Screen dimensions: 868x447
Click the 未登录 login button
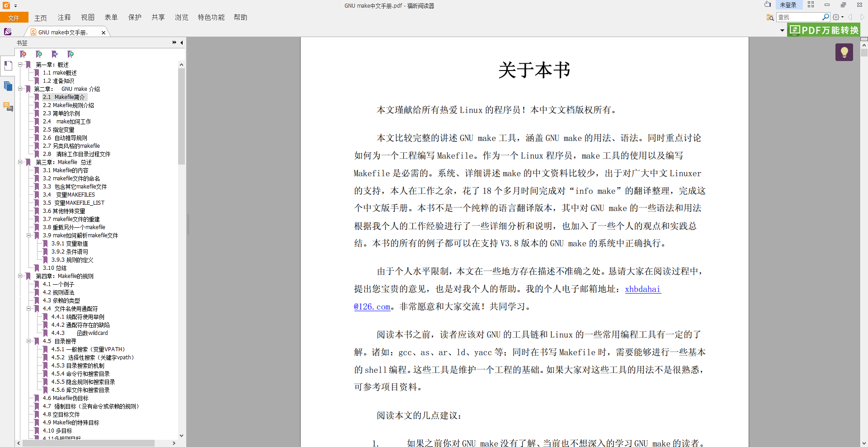788,5
